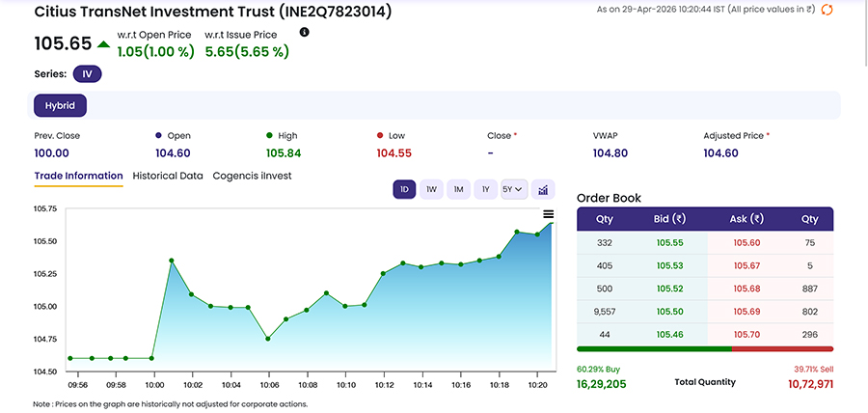The height and width of the screenshot is (413, 868).
Task: Click the green up arrow price indicator
Action: click(x=104, y=44)
